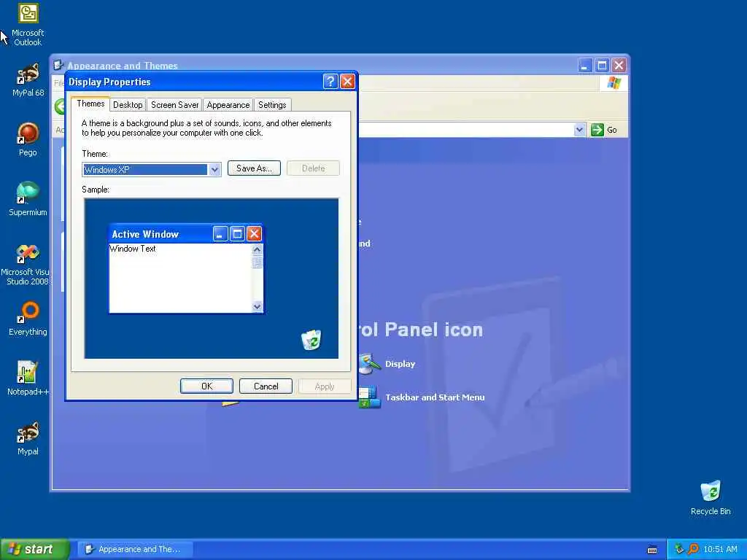Viewport: 747px width, 560px height.
Task: Select the Recycle Bin on the desktop
Action: (x=711, y=497)
